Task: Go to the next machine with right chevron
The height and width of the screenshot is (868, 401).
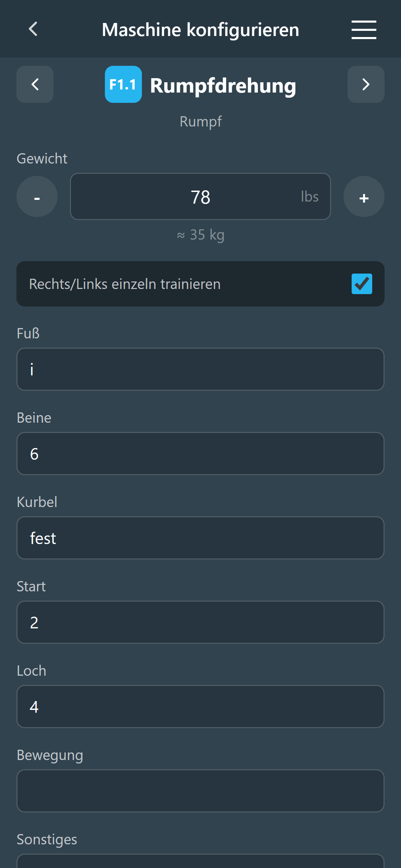Action: tap(366, 84)
